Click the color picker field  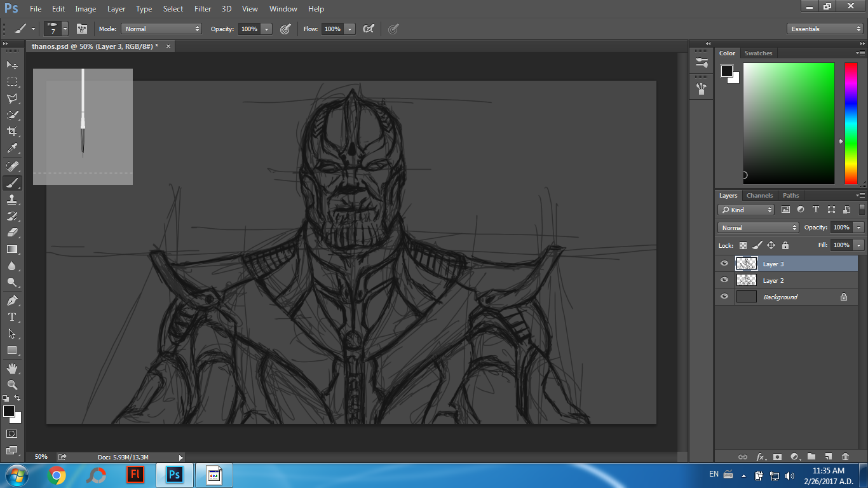click(x=789, y=123)
